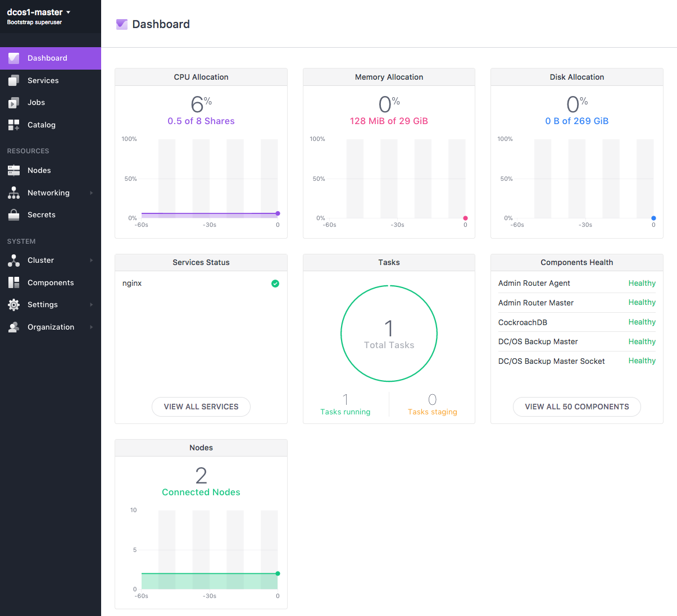Viewport: 677px width, 616px height.
Task: Click the blue Disk graph data point
Action: [x=653, y=218]
